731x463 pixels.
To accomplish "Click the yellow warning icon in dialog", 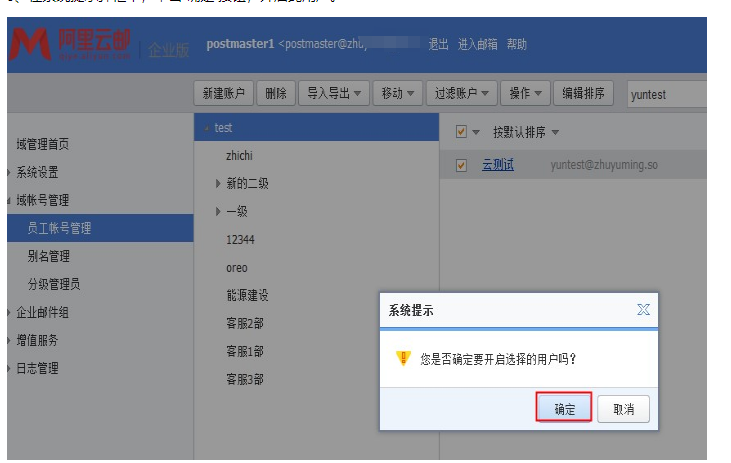I will [x=403, y=358].
